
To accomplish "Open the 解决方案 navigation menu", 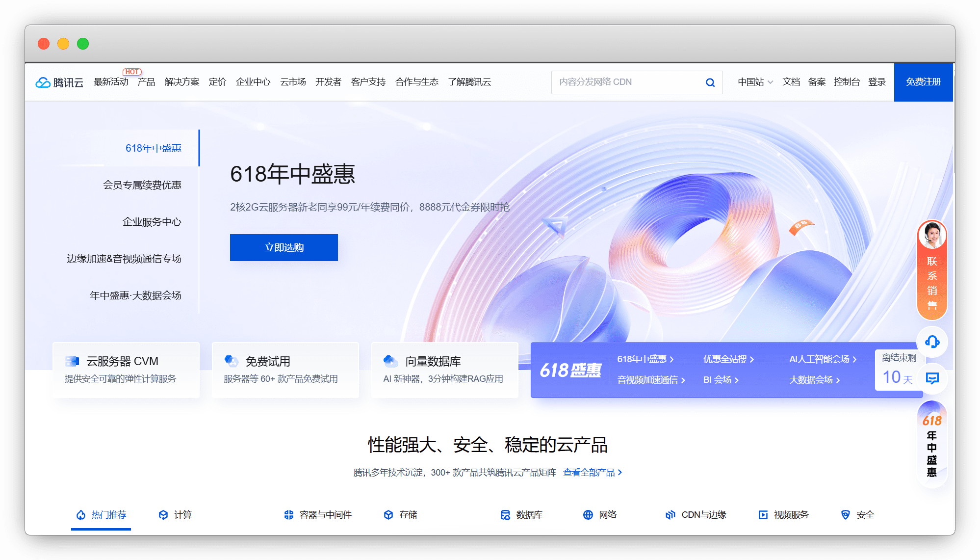I will tap(182, 82).
